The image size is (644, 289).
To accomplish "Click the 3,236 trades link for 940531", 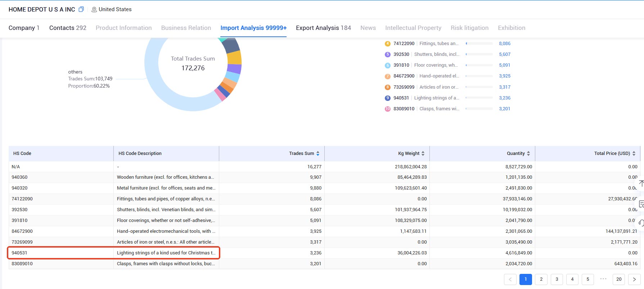I will point(505,98).
